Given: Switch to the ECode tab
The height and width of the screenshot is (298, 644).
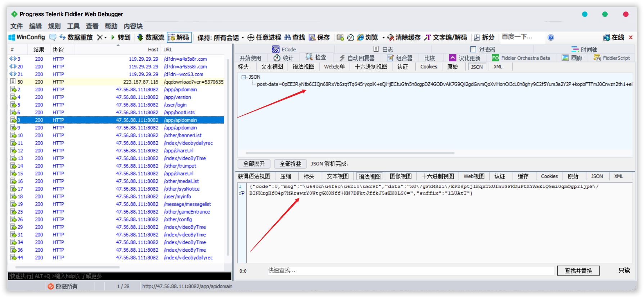Looking at the screenshot, I should pos(284,49).
